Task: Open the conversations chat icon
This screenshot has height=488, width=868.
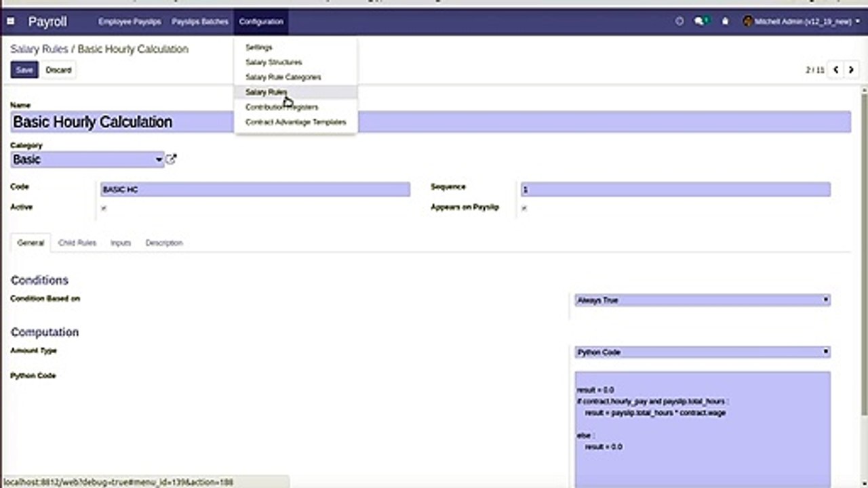Action: click(x=700, y=22)
